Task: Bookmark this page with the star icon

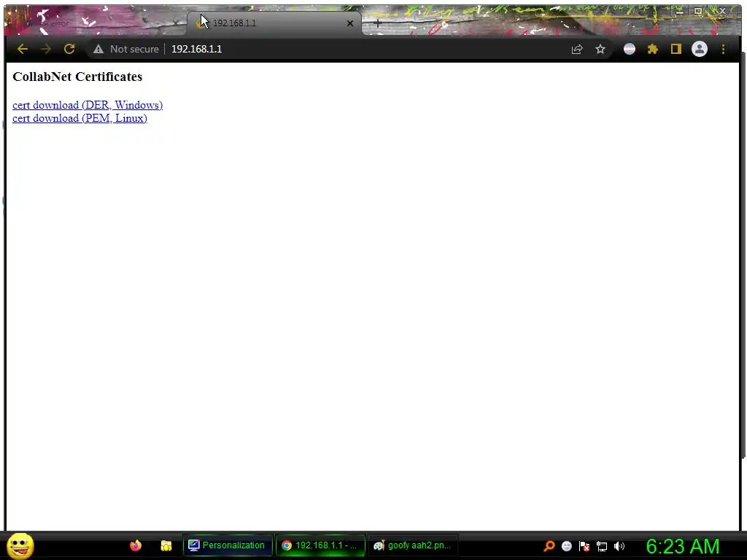Action: pos(600,49)
